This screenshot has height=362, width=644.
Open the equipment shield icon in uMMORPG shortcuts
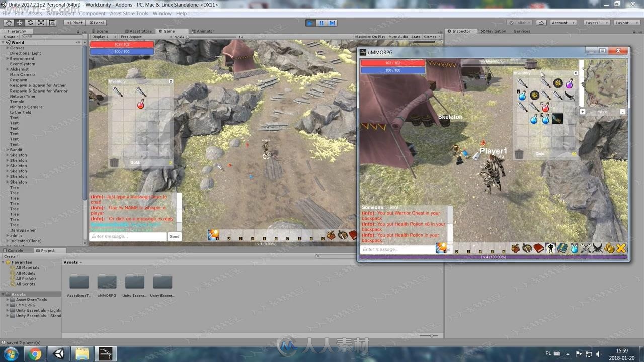(527, 248)
